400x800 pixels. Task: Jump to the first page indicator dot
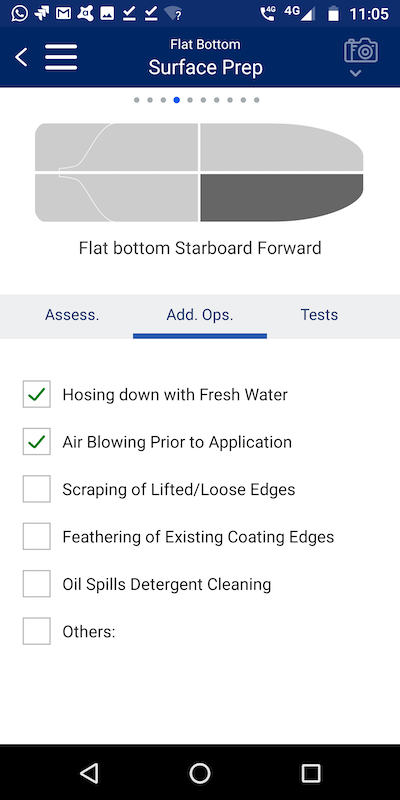point(137,100)
